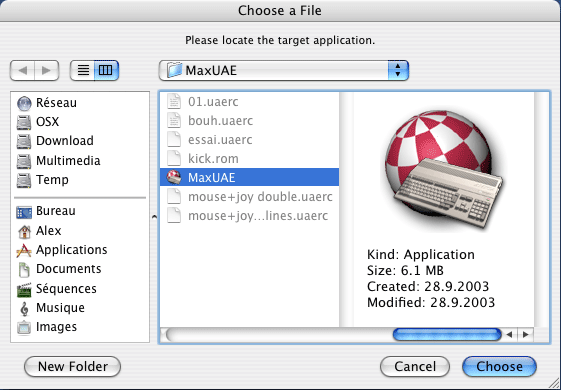Click the Temp drive icon
Image resolution: width=561 pixels, height=390 pixels.
24,180
